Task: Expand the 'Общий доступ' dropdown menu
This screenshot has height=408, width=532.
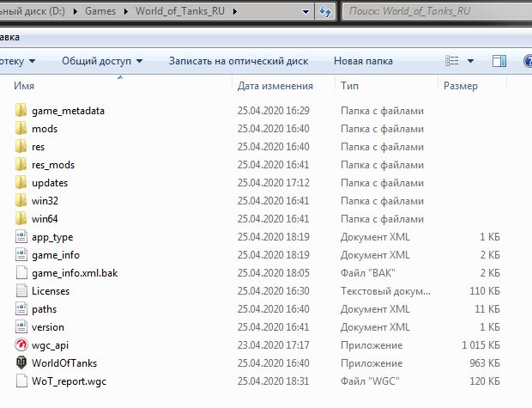Action: (x=101, y=61)
